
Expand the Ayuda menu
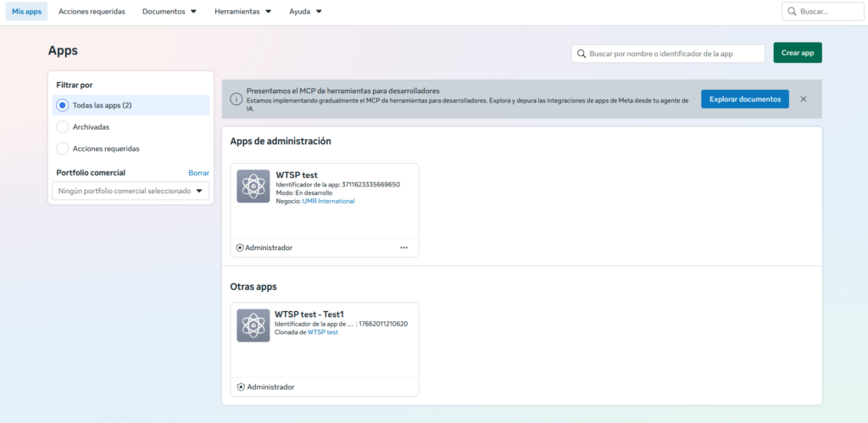point(305,11)
